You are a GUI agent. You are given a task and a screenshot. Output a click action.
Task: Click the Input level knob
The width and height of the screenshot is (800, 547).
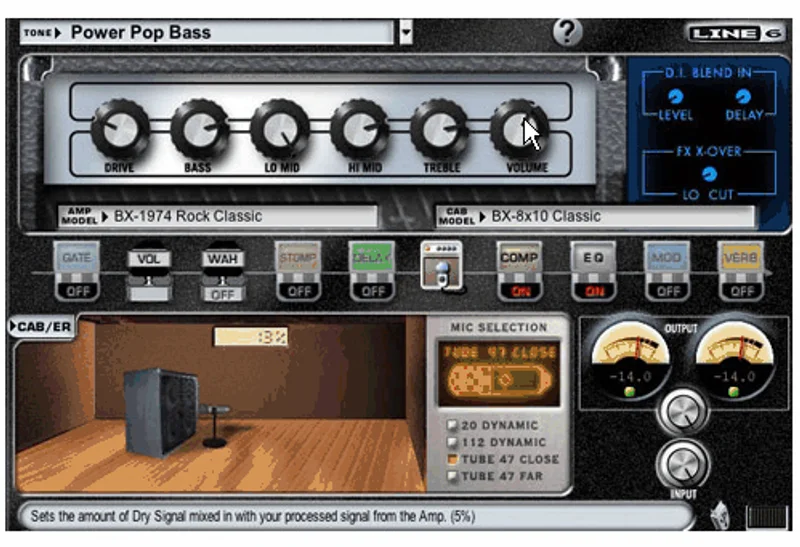[x=683, y=464]
